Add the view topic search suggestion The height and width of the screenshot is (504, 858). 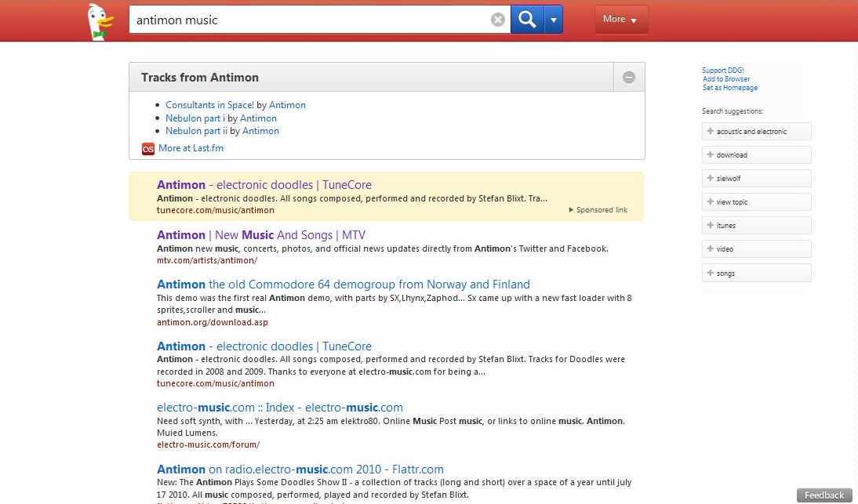point(756,201)
